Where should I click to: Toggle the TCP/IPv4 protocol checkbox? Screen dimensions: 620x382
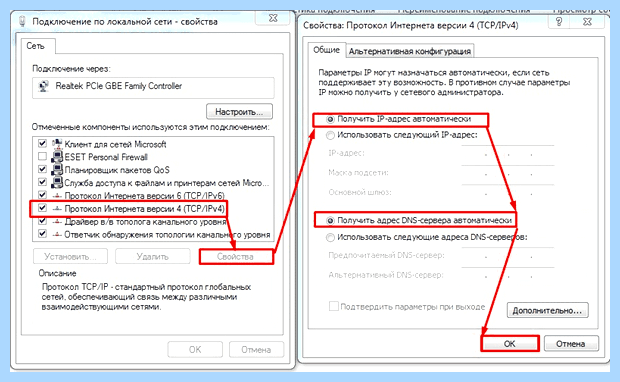coord(42,208)
